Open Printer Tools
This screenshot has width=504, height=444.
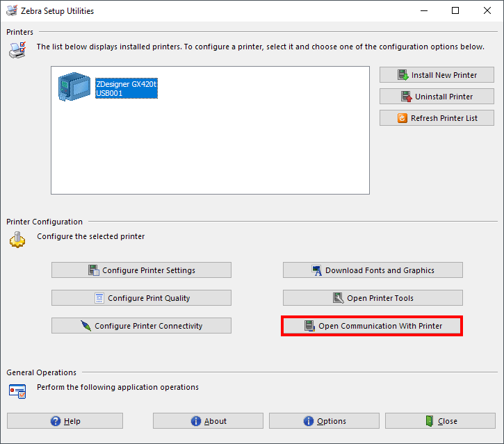click(x=373, y=298)
